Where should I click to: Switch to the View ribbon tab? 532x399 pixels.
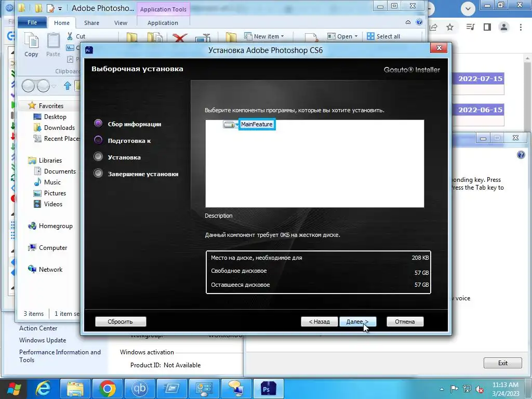click(121, 23)
